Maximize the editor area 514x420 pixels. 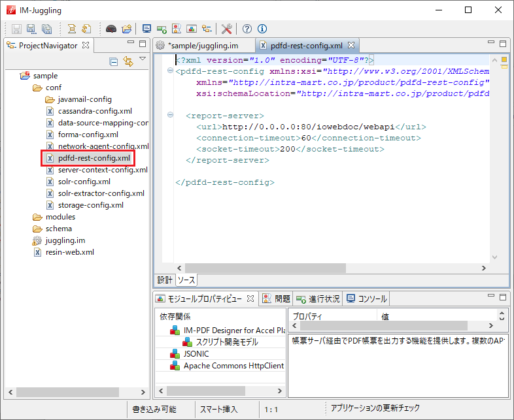tap(503, 44)
